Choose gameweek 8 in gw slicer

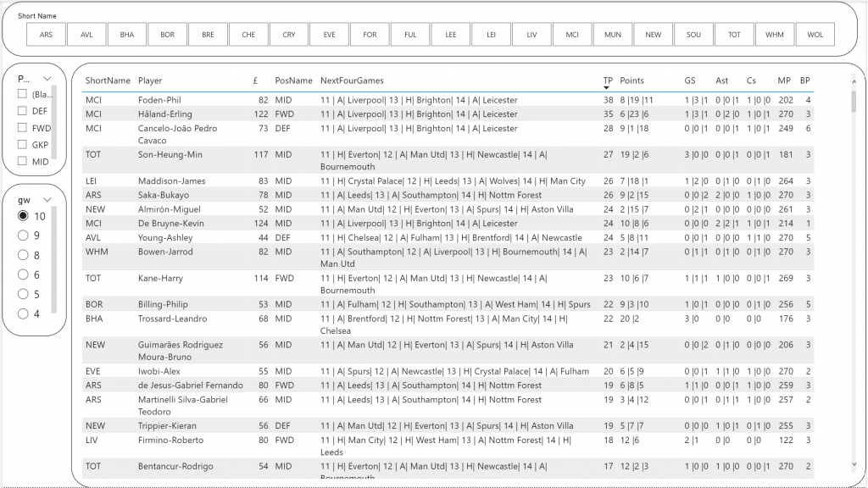pyautogui.click(x=24, y=255)
